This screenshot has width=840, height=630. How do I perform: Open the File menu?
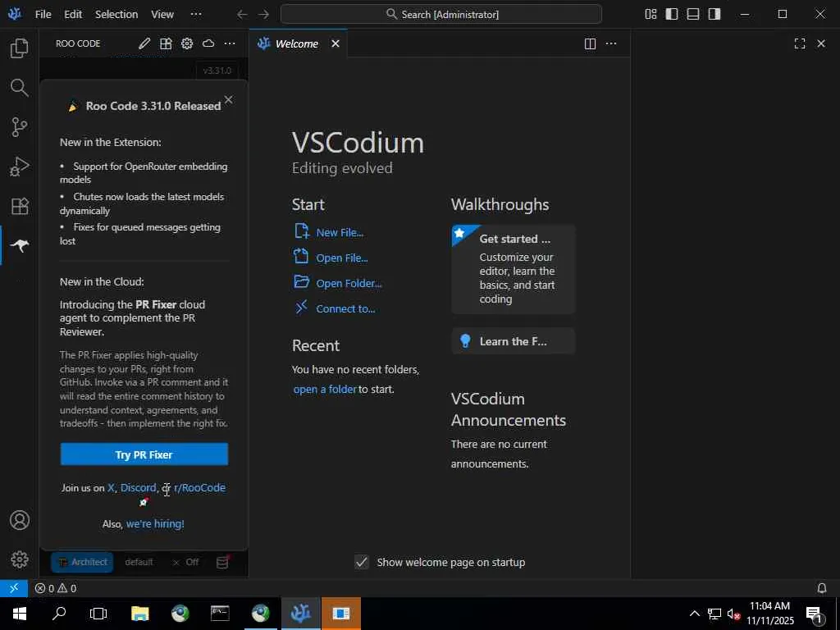[x=43, y=15]
